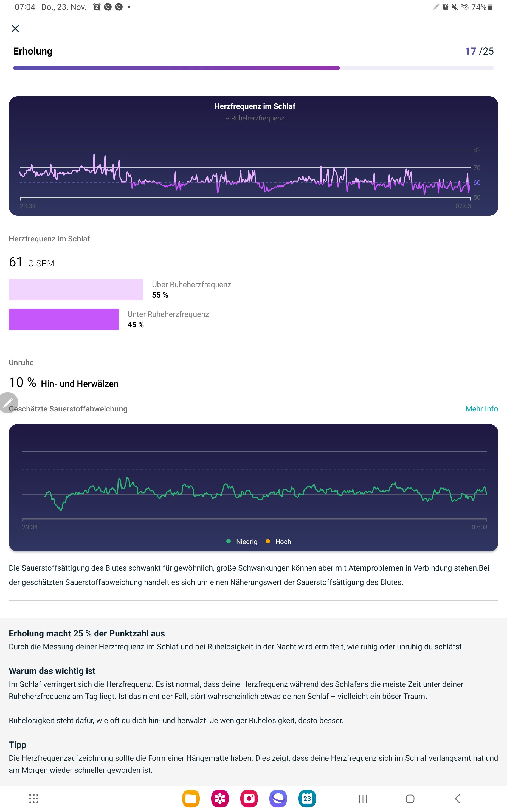
Task: Close the Erholung detail screen
Action: tap(15, 29)
